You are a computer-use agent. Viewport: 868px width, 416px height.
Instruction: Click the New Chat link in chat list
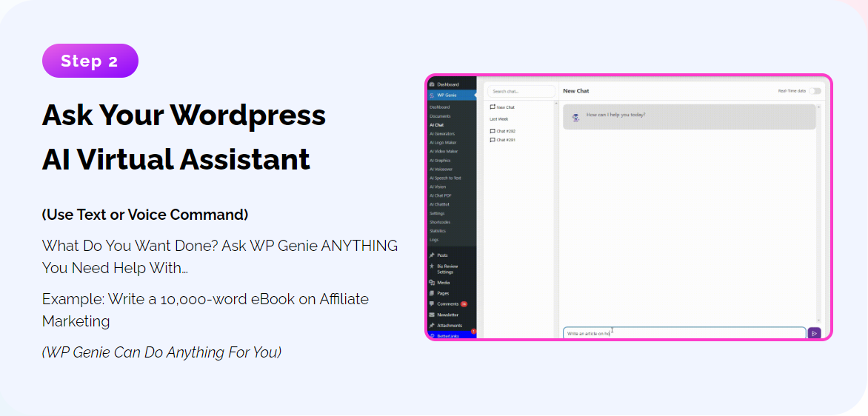pyautogui.click(x=505, y=107)
